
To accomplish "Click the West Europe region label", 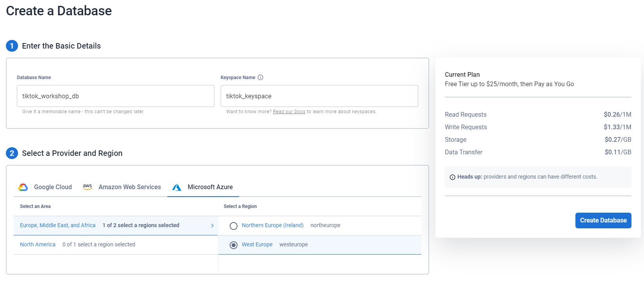I will pos(257,244).
